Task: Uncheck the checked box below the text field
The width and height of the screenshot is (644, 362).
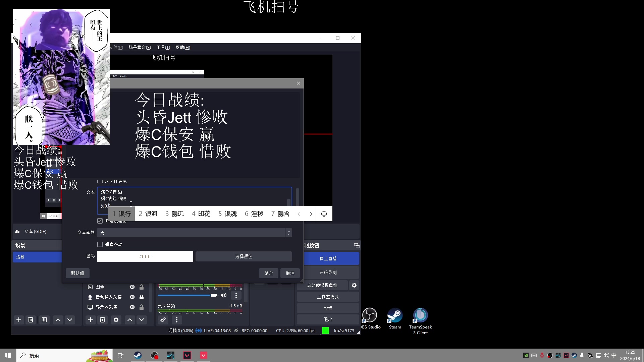Action: [100, 221]
